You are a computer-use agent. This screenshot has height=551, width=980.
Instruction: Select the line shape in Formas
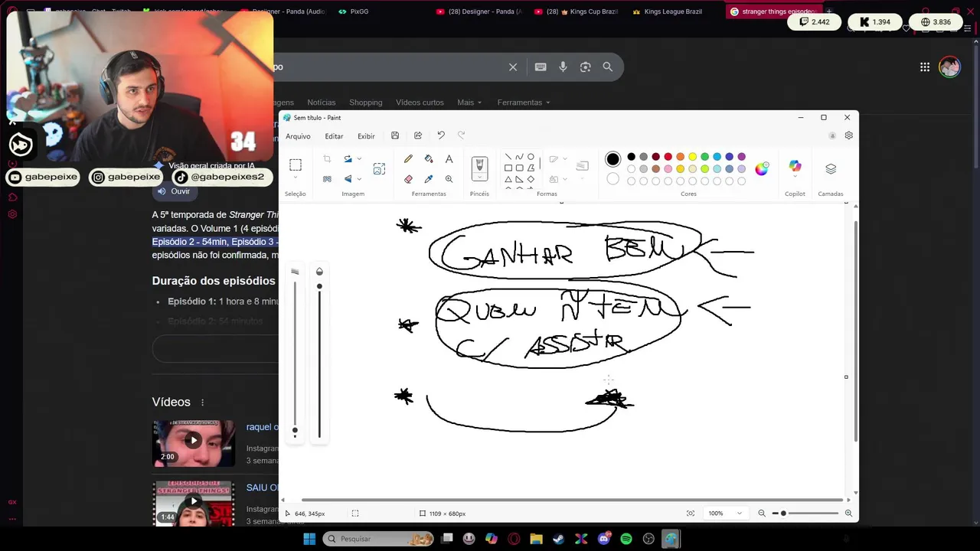tap(508, 157)
